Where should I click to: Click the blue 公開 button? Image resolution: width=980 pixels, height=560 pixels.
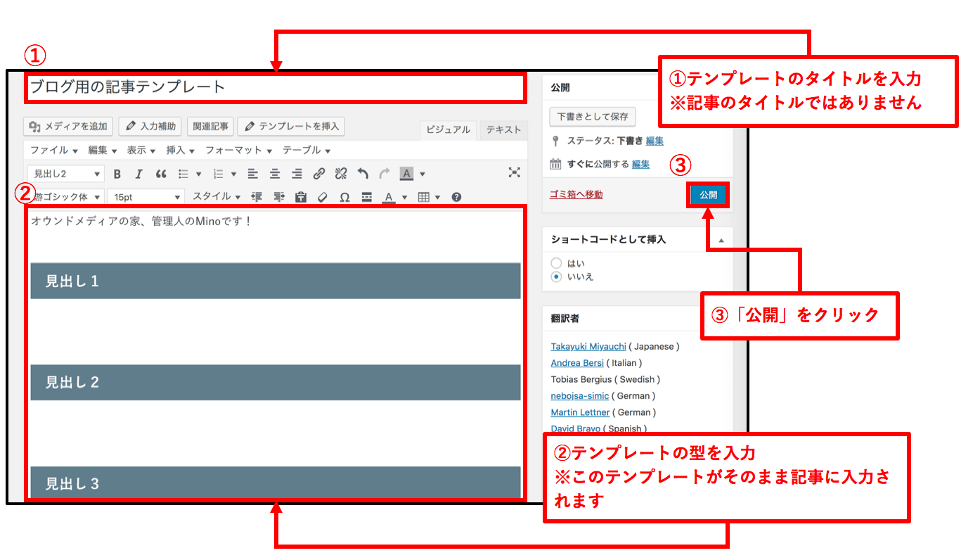coord(708,195)
